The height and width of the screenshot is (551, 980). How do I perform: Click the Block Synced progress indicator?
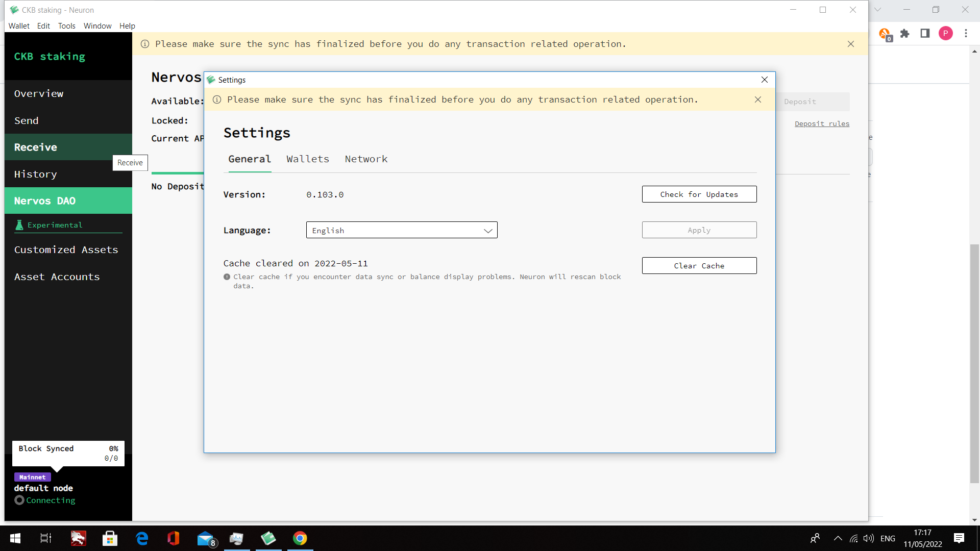click(68, 453)
